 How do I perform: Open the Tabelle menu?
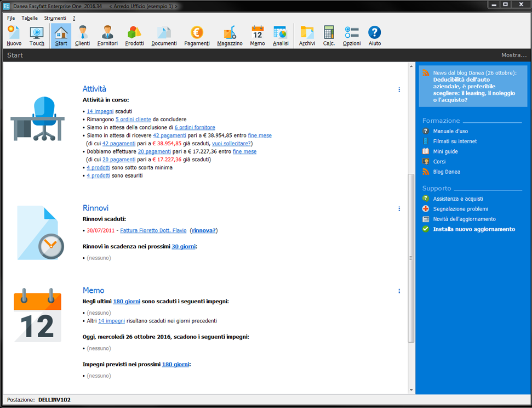coord(30,18)
